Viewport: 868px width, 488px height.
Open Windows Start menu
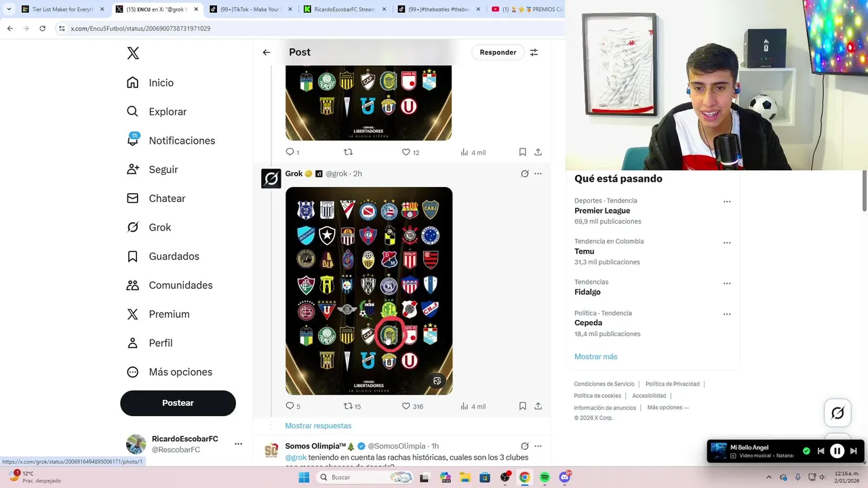click(304, 478)
